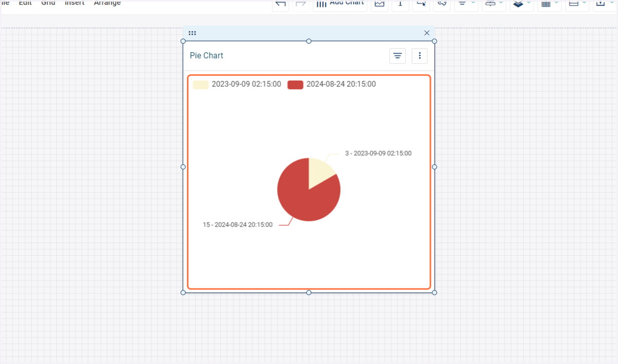Toggle red legend swatch for 2024-08-24

pos(295,84)
